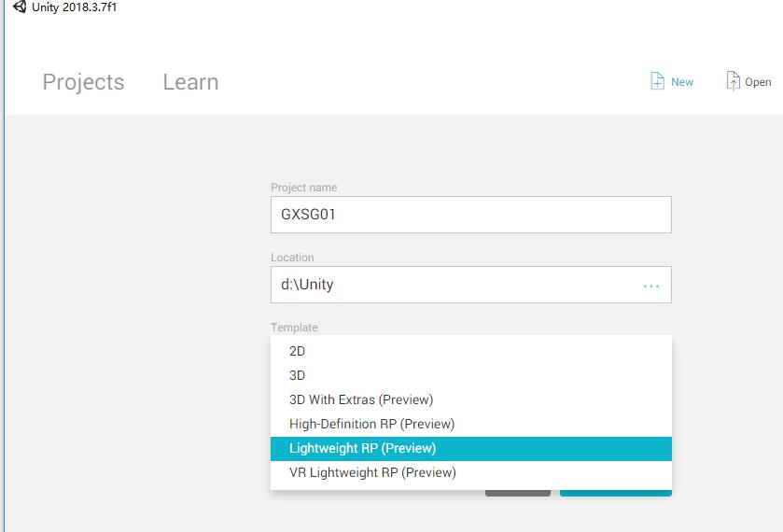Switch to the Learn tab
Screen dimensions: 783x532
coord(190,82)
